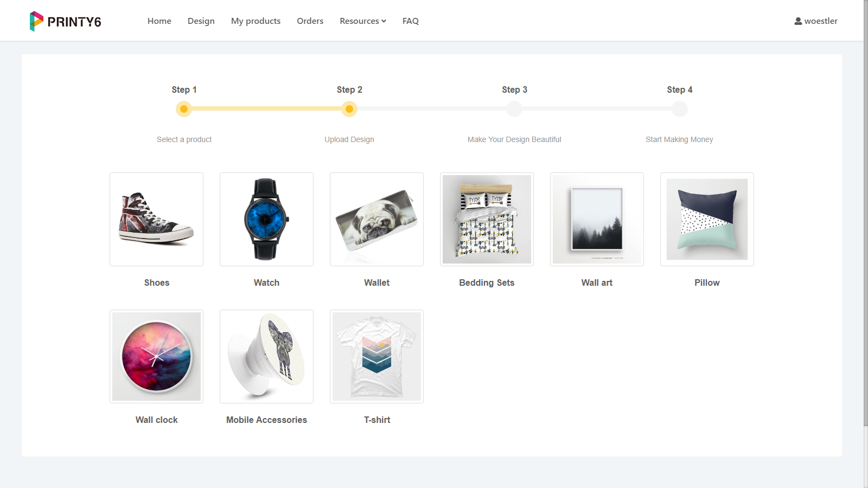The width and height of the screenshot is (868, 488).
Task: Choose the Wallet product
Action: pos(376,219)
